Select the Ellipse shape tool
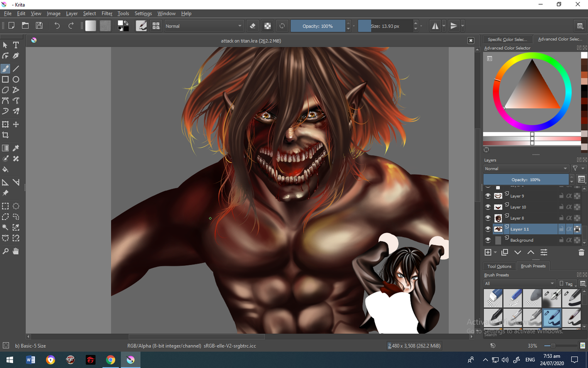 point(16,79)
